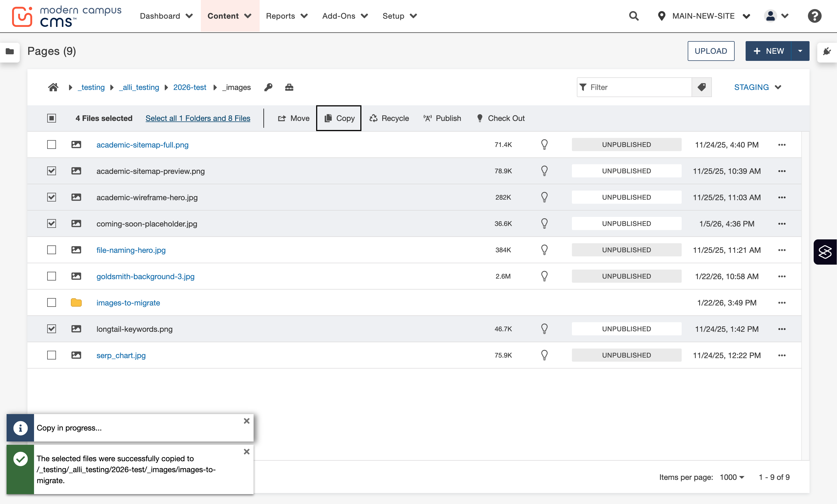
Task: Open the file navigation folder sidebar icon
Action: (10, 51)
